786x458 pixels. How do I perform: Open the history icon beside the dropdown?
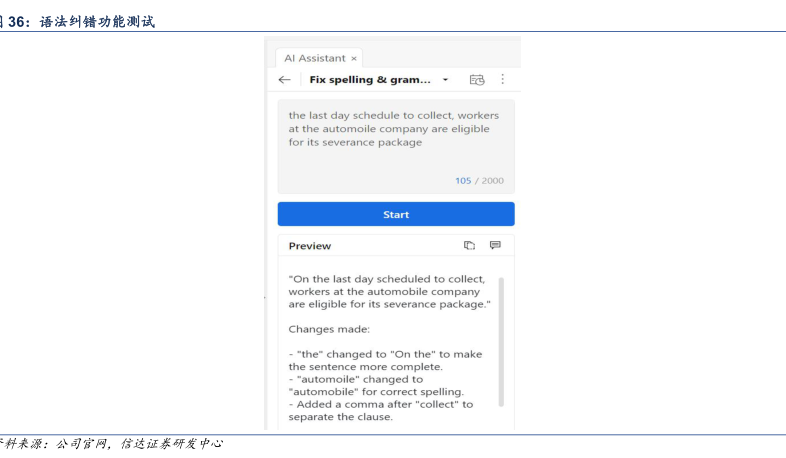477,80
